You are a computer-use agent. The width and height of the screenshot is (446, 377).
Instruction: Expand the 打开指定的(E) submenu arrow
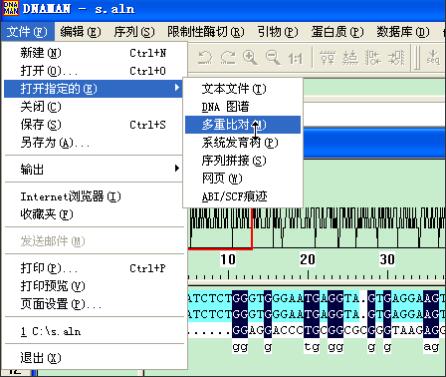pos(177,88)
